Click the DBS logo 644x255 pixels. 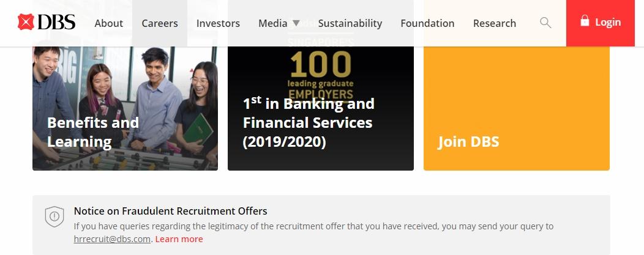tap(47, 23)
